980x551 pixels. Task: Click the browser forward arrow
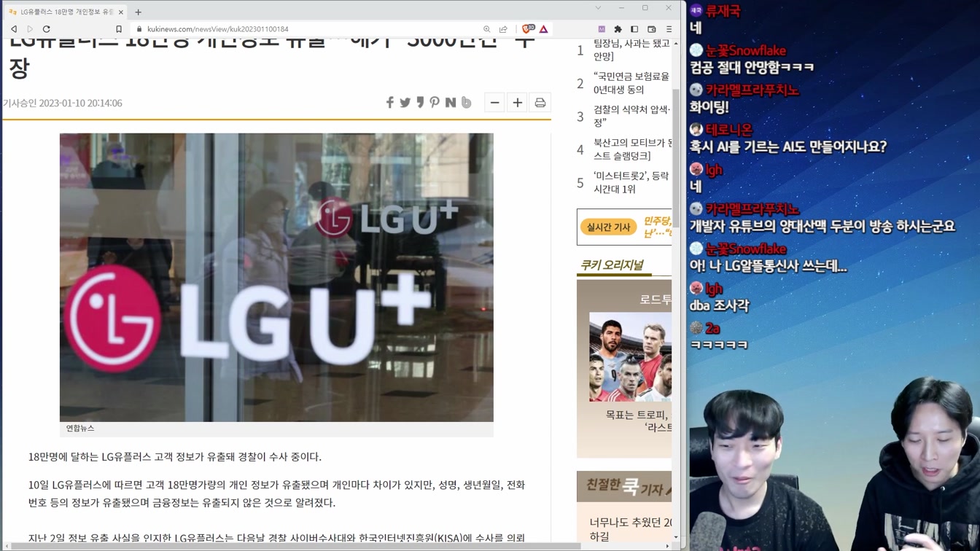(30, 29)
